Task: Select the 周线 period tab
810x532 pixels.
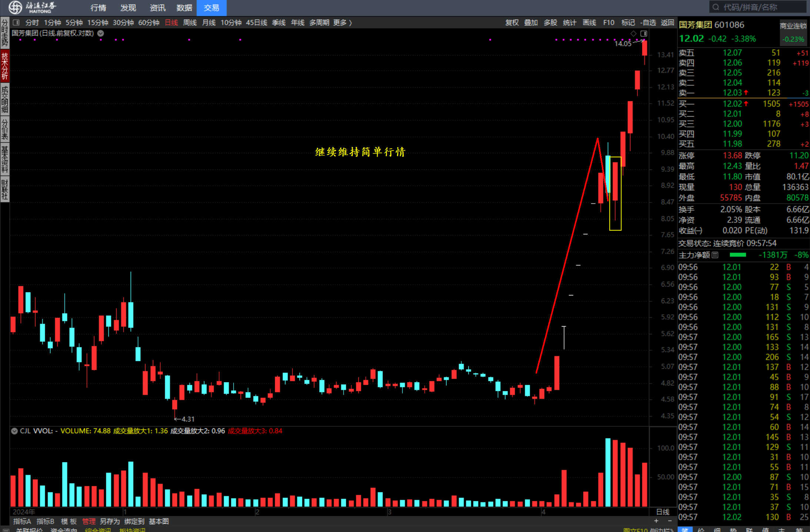Action: [x=190, y=23]
